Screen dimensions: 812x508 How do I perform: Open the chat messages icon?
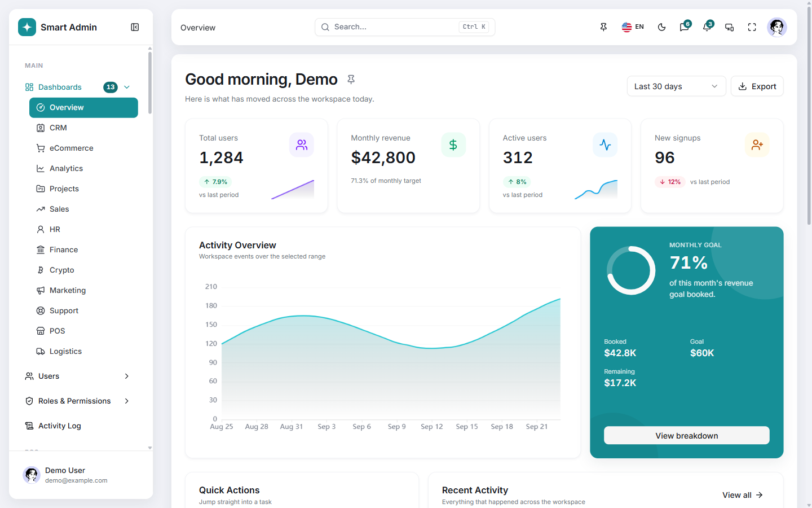685,27
